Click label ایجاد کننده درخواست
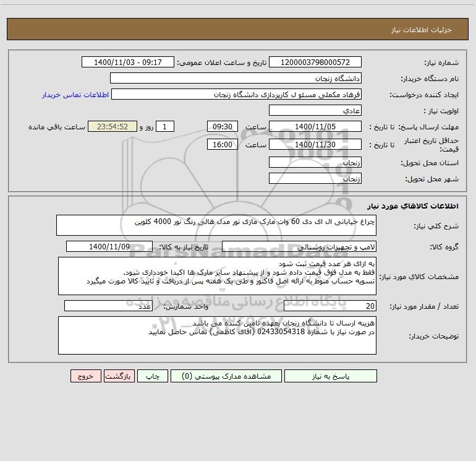476x461 pixels. (425, 95)
